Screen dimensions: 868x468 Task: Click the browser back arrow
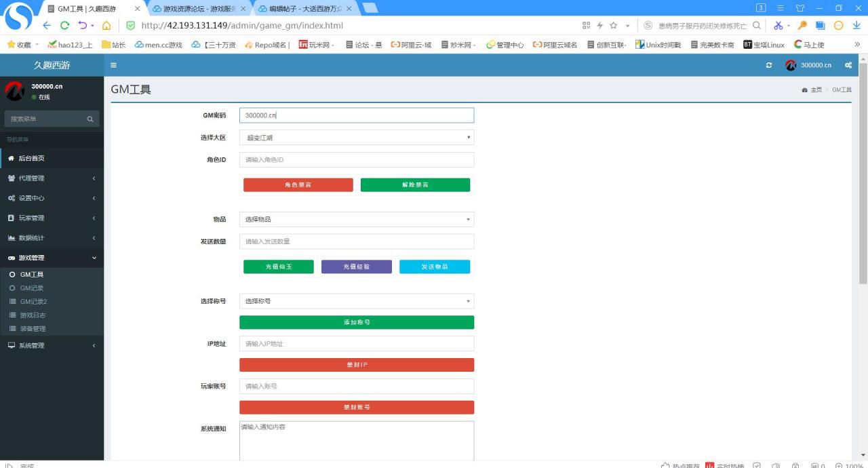click(47, 26)
